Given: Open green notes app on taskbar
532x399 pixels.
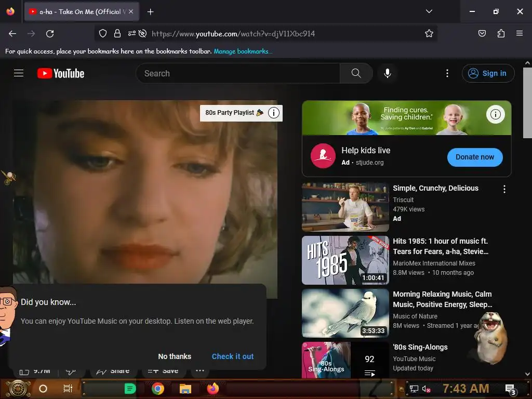Looking at the screenshot, I should [130, 389].
